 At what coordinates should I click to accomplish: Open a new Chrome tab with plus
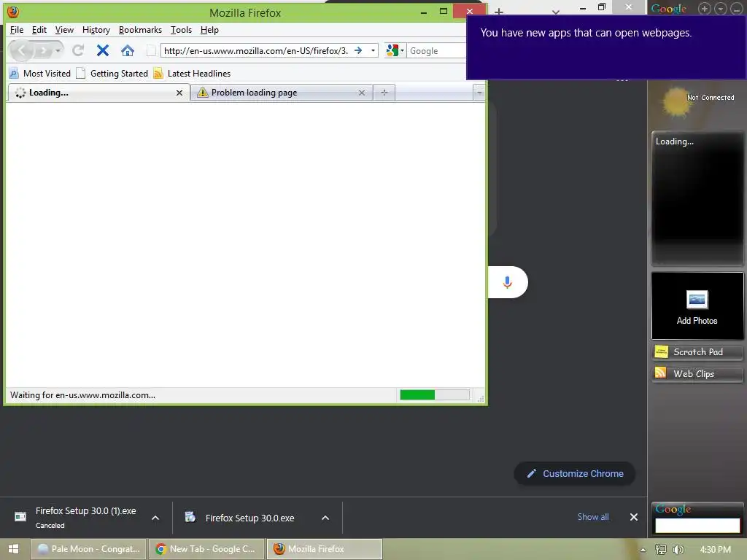pyautogui.click(x=498, y=12)
